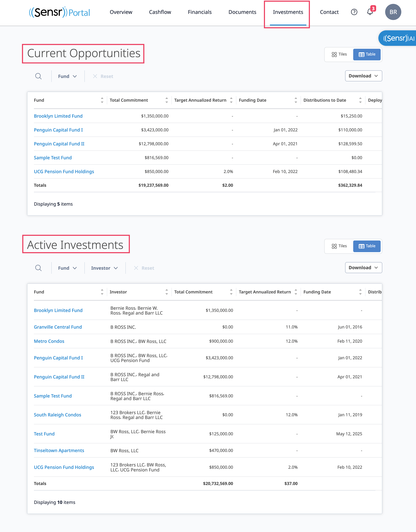Open Sample Test Fund in Active Investments

pos(53,396)
